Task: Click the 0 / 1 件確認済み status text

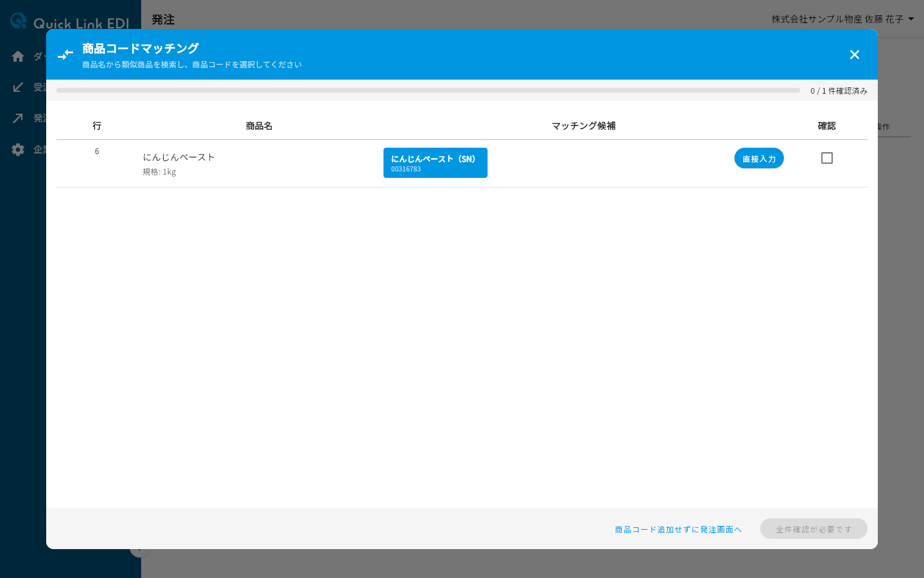Action: (x=839, y=91)
